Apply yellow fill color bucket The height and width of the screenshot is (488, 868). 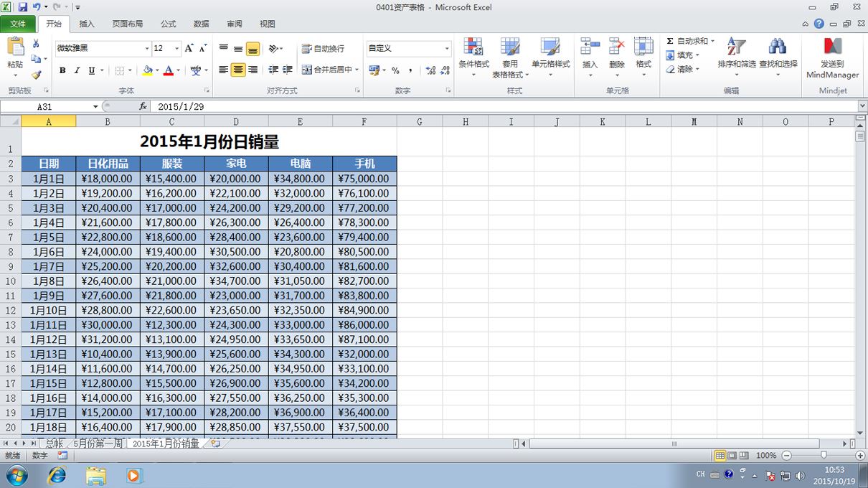pos(147,70)
